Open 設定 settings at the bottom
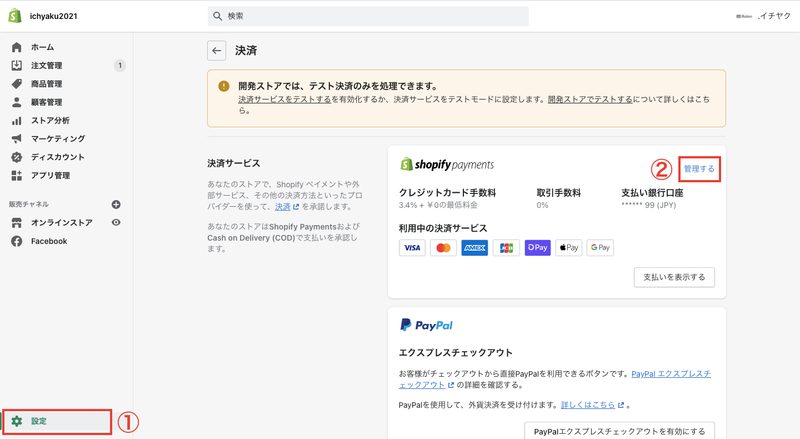The height and width of the screenshot is (439, 800). click(x=57, y=421)
